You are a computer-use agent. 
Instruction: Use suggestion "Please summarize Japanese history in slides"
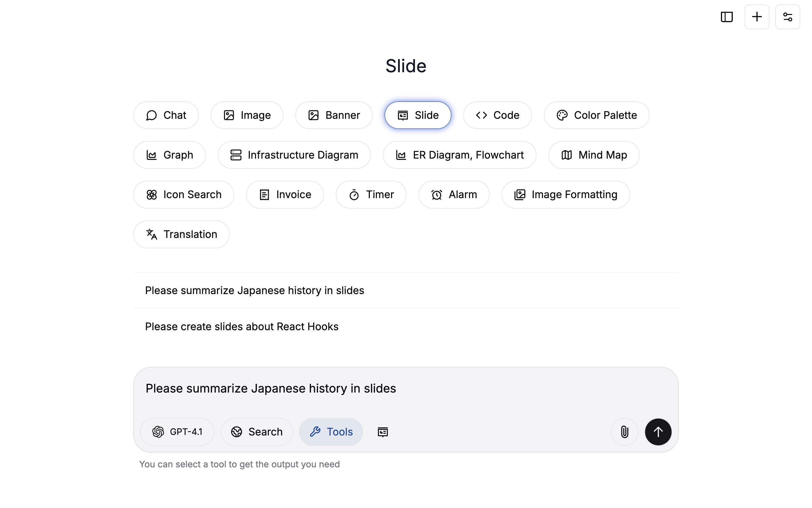click(406, 290)
